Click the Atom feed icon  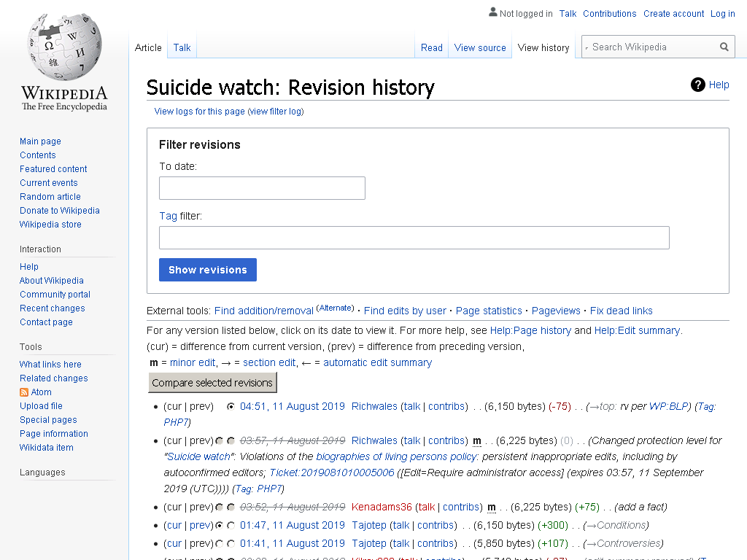coord(24,392)
